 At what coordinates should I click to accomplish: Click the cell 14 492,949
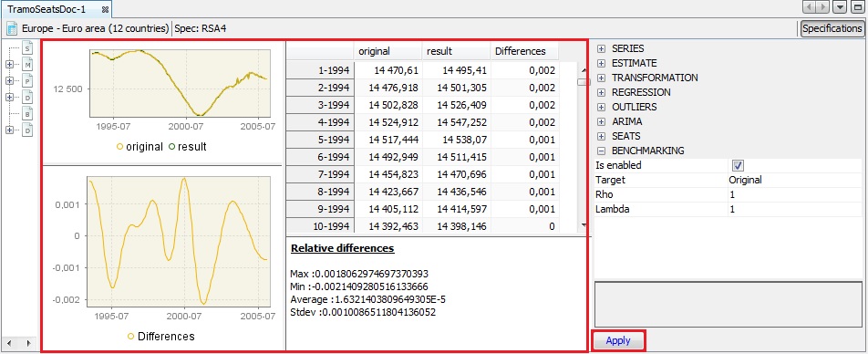387,157
